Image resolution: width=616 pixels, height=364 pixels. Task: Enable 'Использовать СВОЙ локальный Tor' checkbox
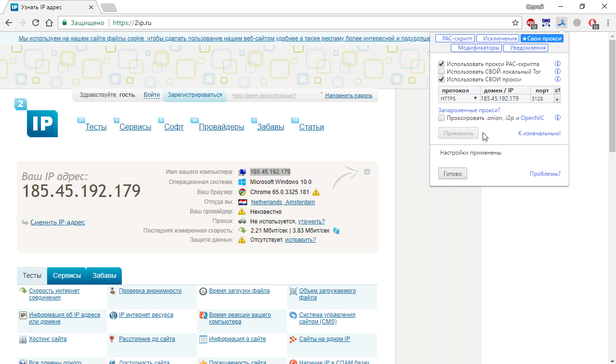pyautogui.click(x=441, y=72)
